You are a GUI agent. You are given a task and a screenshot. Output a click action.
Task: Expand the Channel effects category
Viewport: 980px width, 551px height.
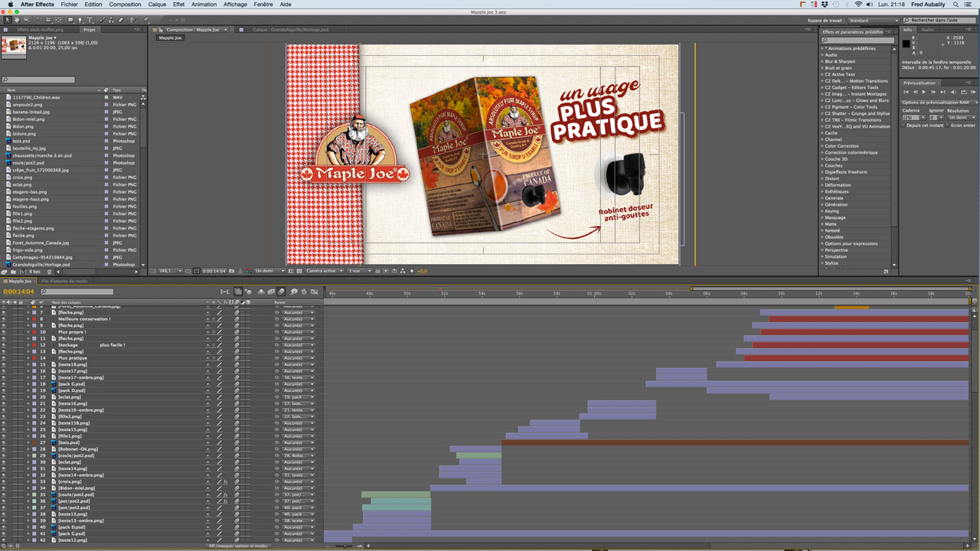pos(823,139)
